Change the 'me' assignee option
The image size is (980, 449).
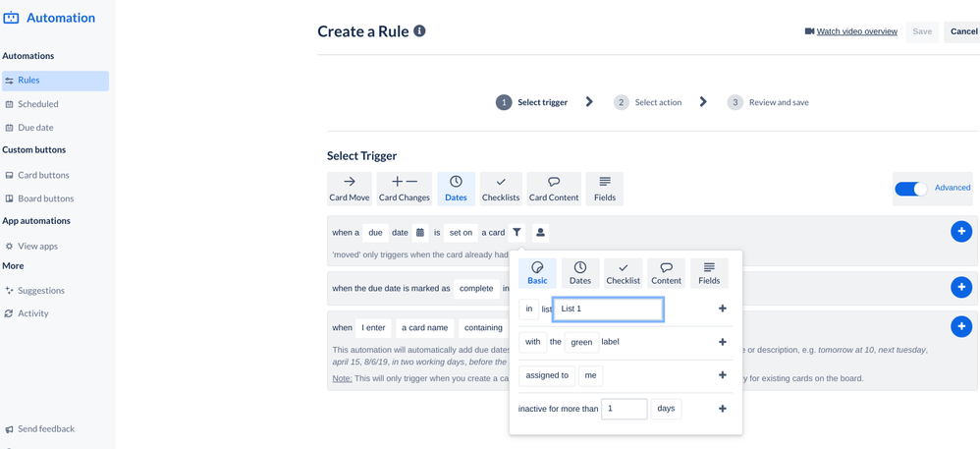pyautogui.click(x=590, y=376)
